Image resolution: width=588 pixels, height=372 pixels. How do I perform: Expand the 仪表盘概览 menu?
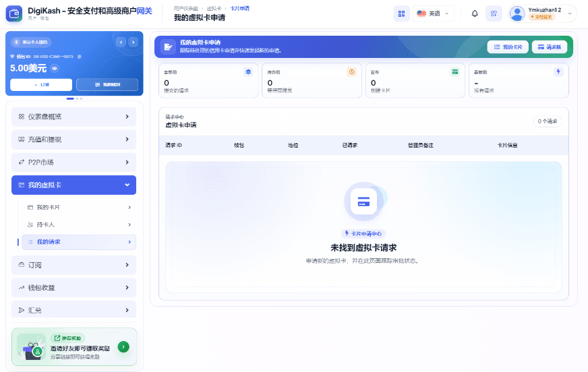click(74, 117)
